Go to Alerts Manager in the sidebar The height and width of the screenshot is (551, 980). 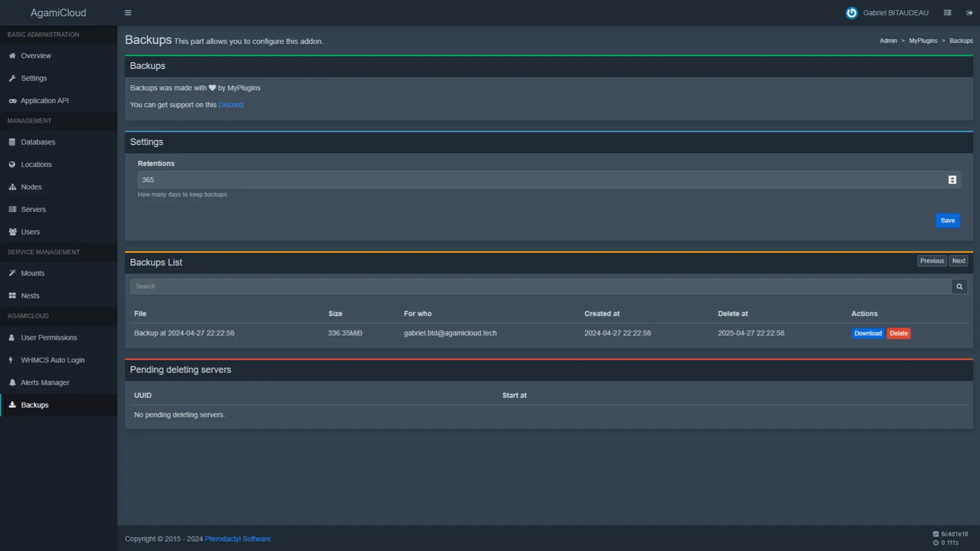click(45, 383)
